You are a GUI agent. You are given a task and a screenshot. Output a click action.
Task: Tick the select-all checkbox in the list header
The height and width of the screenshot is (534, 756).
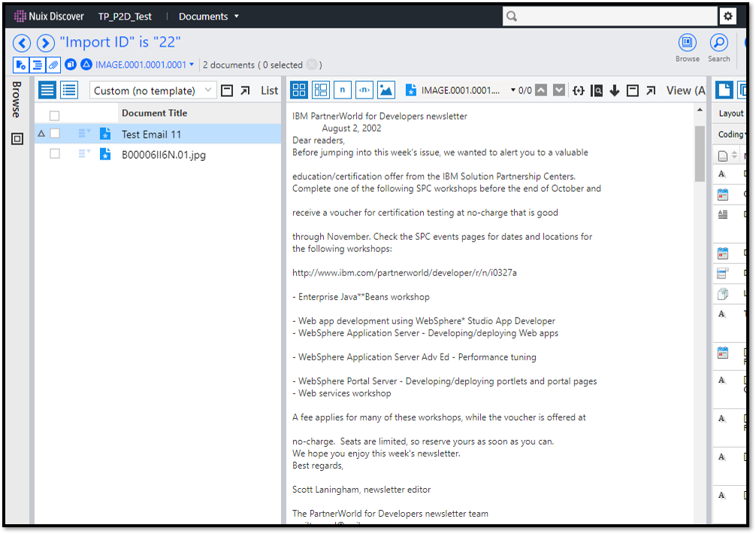pyautogui.click(x=54, y=116)
